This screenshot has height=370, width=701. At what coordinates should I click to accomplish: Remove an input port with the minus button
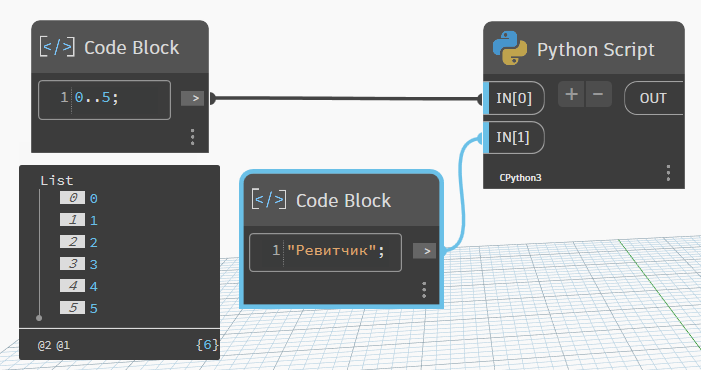pyautogui.click(x=598, y=94)
